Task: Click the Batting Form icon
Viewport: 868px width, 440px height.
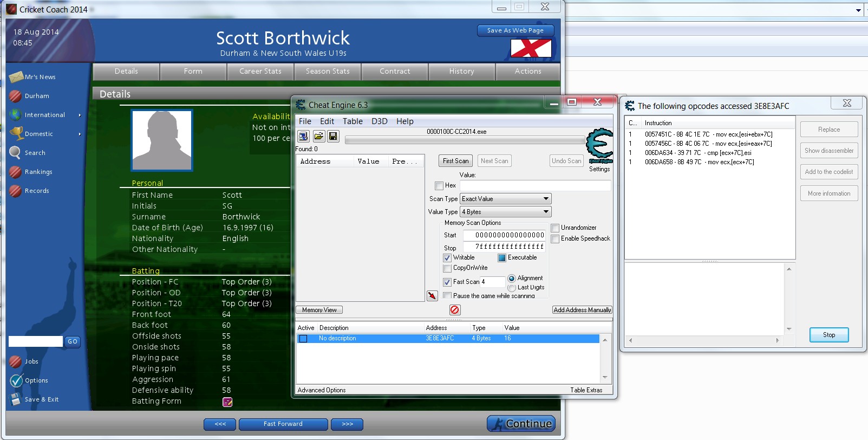Action: pyautogui.click(x=227, y=402)
